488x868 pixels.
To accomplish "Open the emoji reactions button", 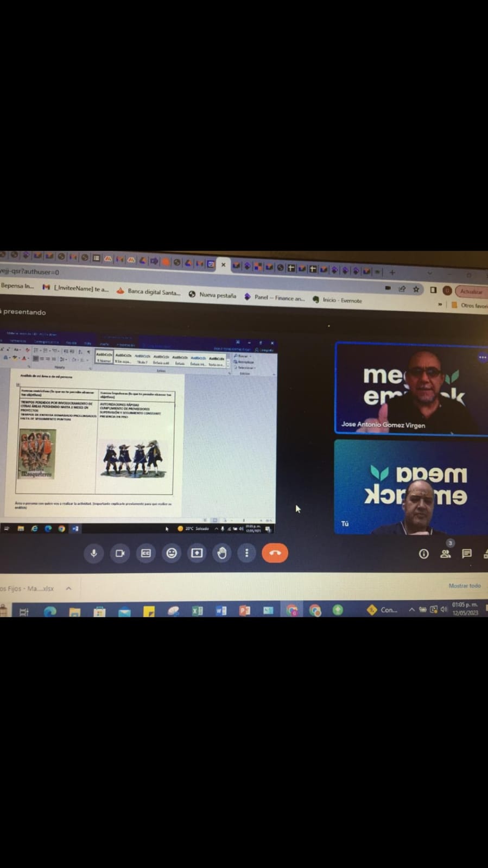I will click(172, 553).
